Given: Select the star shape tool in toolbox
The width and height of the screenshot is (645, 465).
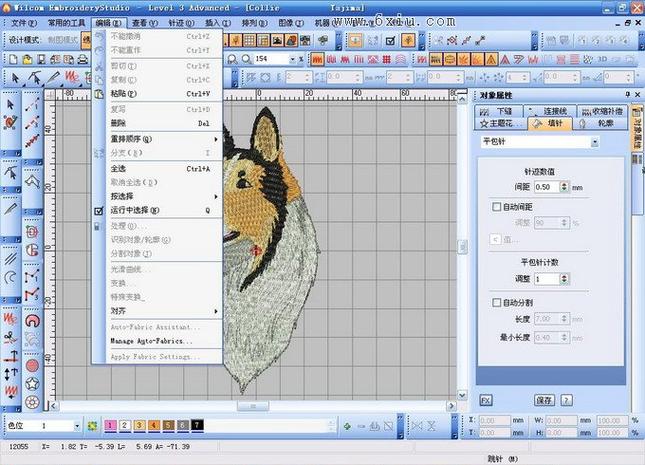Looking at the screenshot, I should pyautogui.click(x=33, y=383).
